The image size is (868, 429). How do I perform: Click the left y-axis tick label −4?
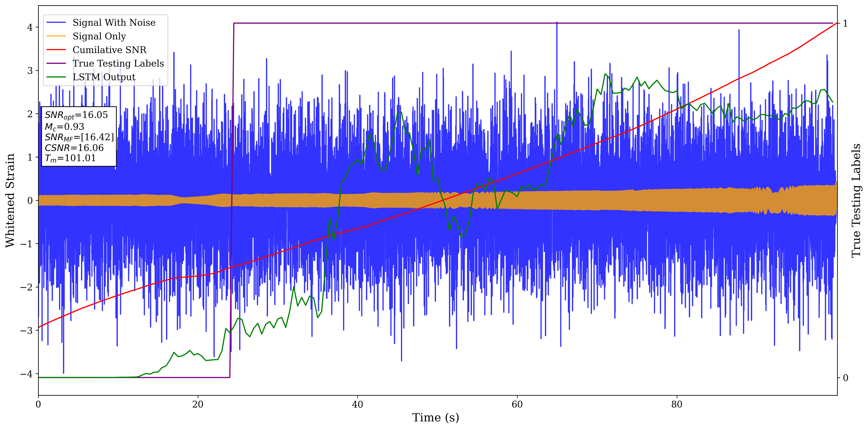(x=26, y=374)
